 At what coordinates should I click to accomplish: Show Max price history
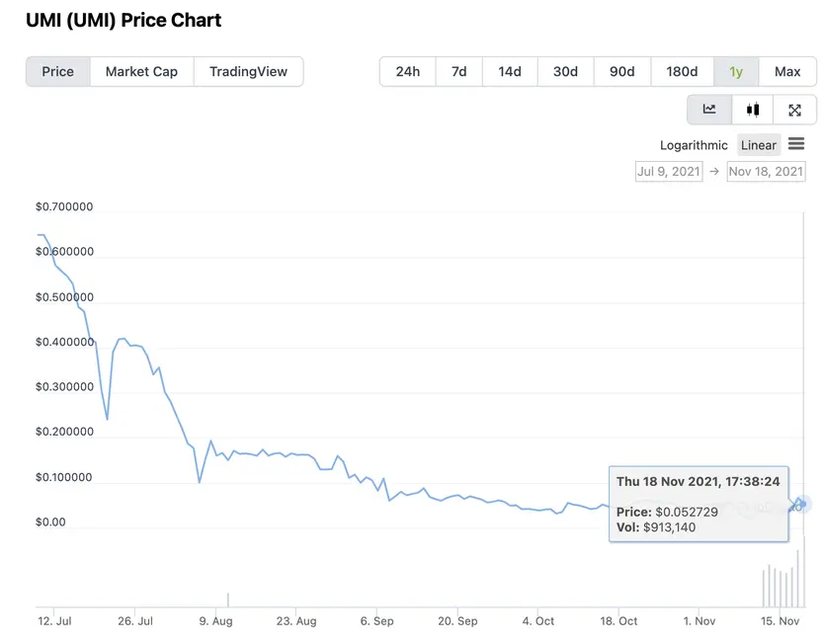[x=787, y=71]
